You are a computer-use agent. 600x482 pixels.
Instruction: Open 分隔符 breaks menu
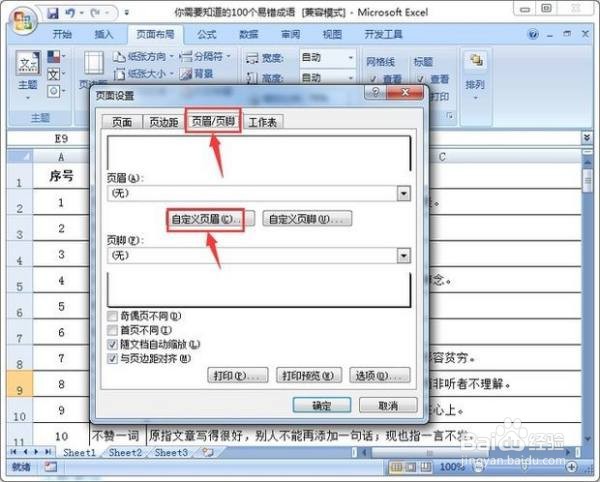[205, 57]
